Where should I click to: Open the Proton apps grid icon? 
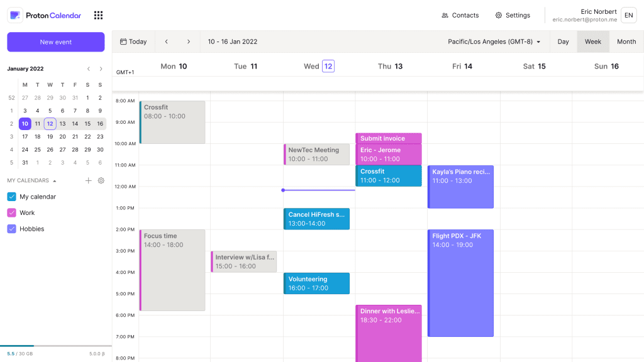(x=98, y=15)
